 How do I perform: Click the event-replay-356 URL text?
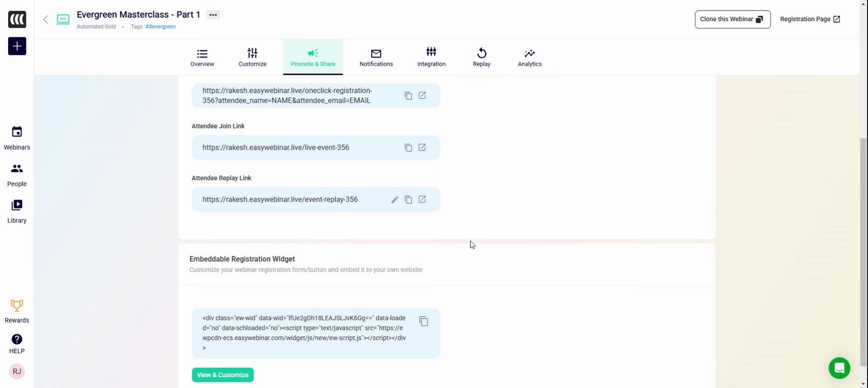[280, 199]
